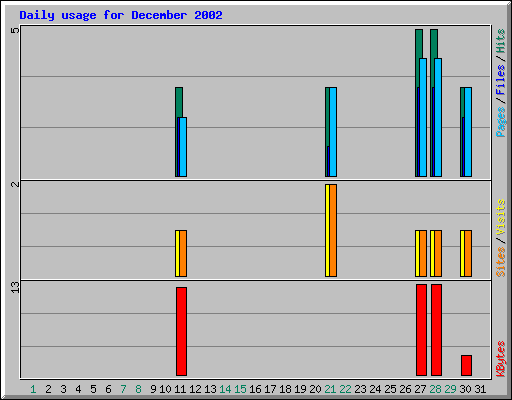Click green day label '7' on the x-axis

coord(123,389)
